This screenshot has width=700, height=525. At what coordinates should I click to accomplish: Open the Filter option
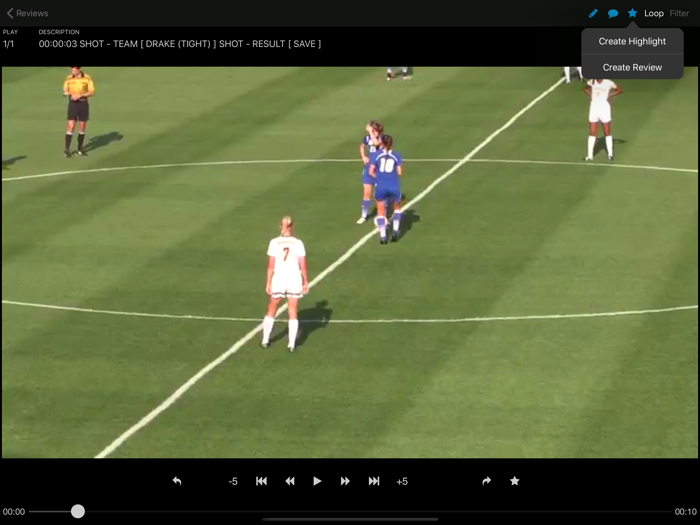(679, 13)
